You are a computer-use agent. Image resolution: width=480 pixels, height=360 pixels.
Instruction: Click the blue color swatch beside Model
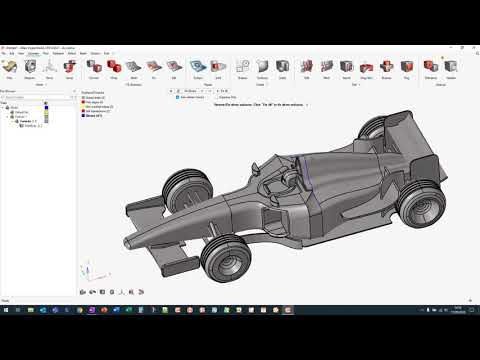click(46, 107)
